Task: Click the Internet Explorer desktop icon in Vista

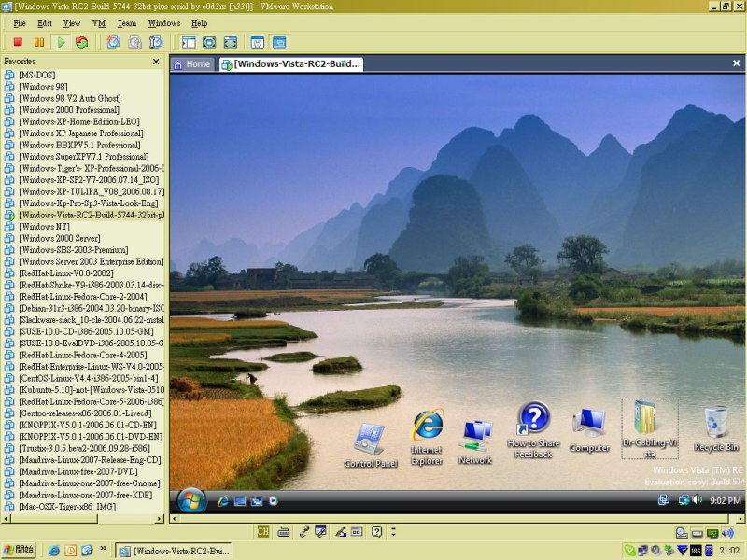Action: pyautogui.click(x=427, y=437)
